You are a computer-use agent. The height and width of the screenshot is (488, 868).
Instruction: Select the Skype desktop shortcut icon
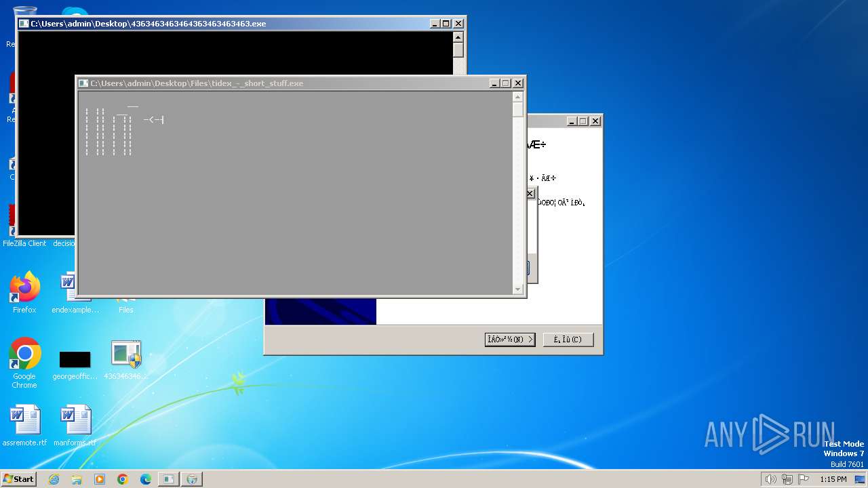[75, 12]
